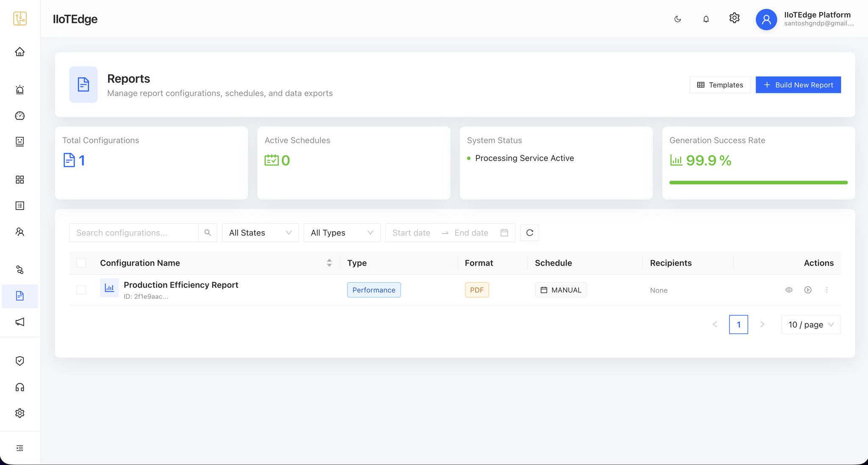The image size is (868, 465).
Task: Go to the next page arrow
Action: pyautogui.click(x=762, y=325)
